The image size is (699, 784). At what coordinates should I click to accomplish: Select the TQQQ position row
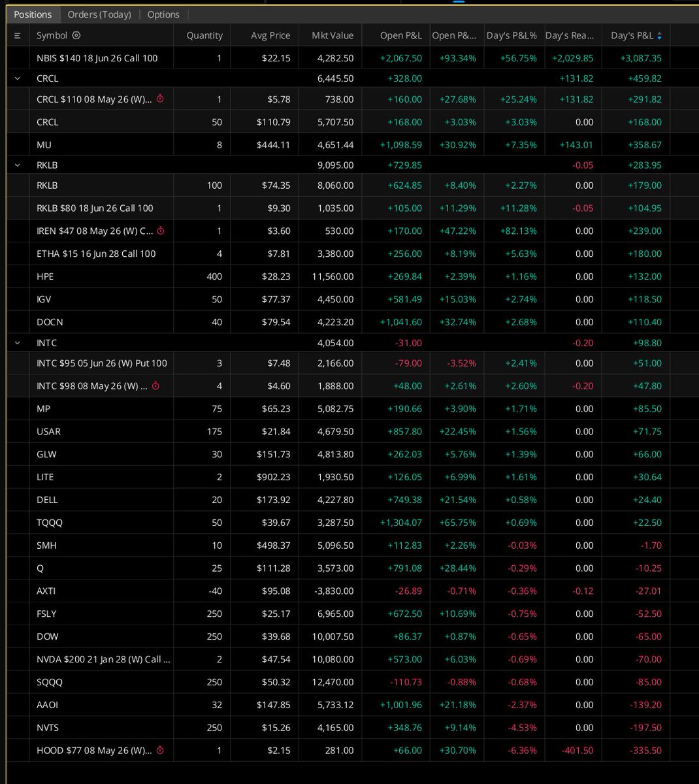353,523
